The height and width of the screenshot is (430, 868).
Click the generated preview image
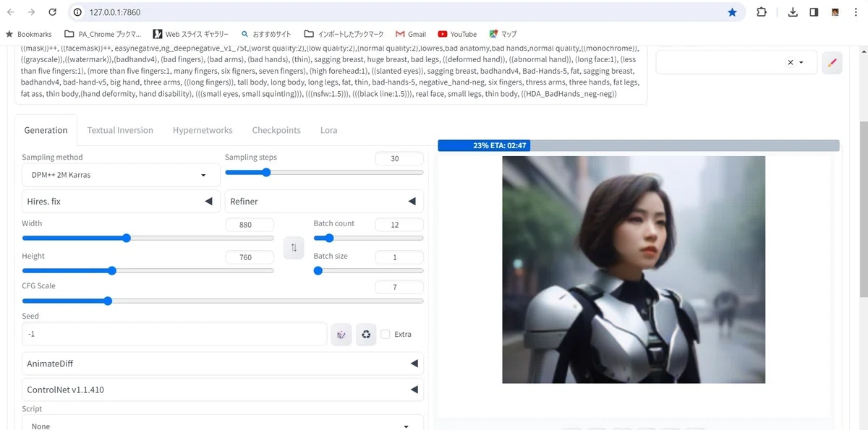[634, 270]
